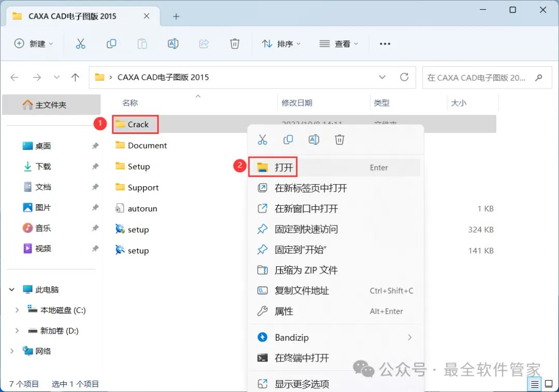
Task: Click the Copy icon in the context menu
Action: [x=288, y=140]
